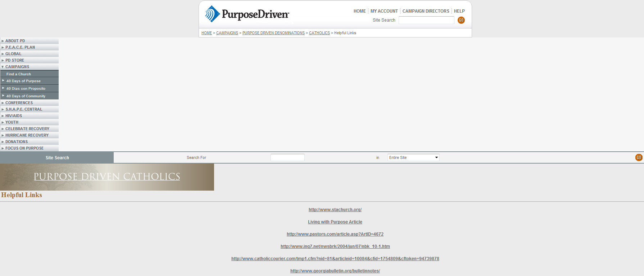Expand the 40 Dias con Proposito arrow
This screenshot has width=644, height=276.
(x=3, y=88)
